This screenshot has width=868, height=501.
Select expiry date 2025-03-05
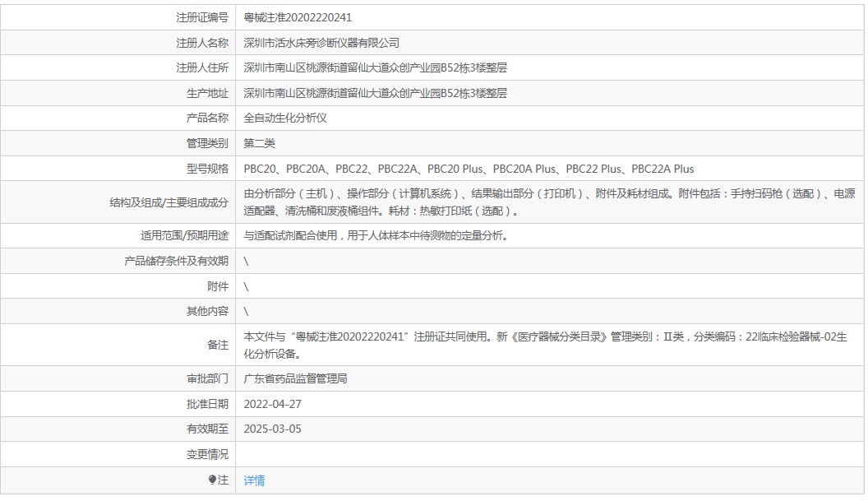pyautogui.click(x=272, y=429)
